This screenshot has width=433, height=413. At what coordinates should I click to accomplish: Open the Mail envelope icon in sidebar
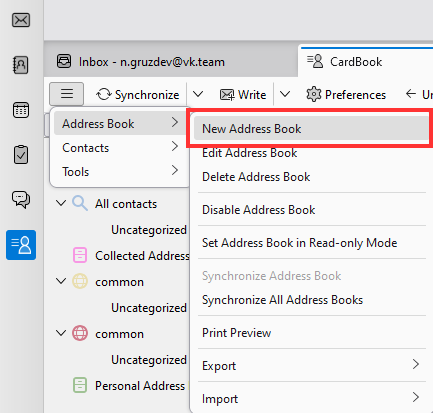[x=21, y=20]
